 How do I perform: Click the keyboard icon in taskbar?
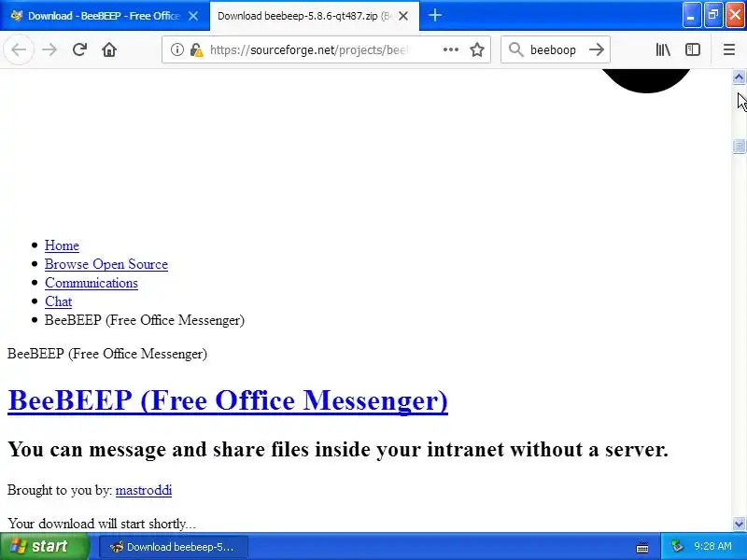tap(642, 547)
